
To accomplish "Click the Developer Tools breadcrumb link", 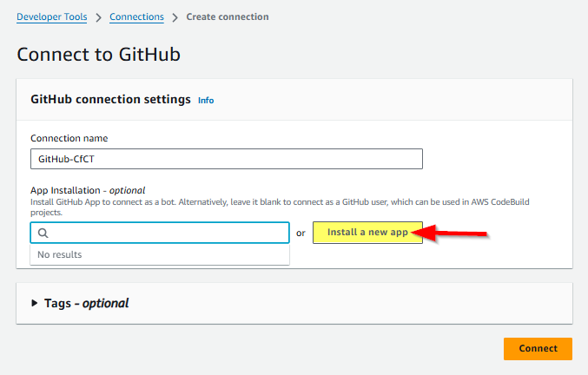I will click(x=50, y=16).
